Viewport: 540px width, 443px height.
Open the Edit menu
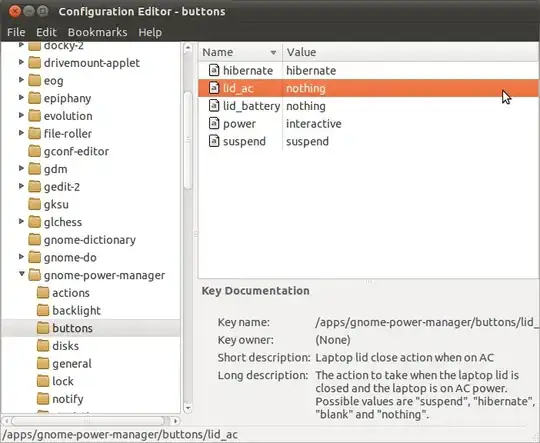(46, 32)
